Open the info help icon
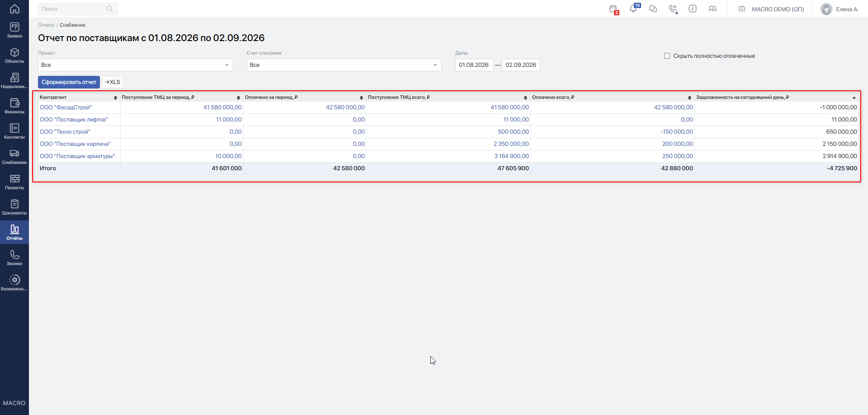The width and height of the screenshot is (868, 415). (x=693, y=9)
